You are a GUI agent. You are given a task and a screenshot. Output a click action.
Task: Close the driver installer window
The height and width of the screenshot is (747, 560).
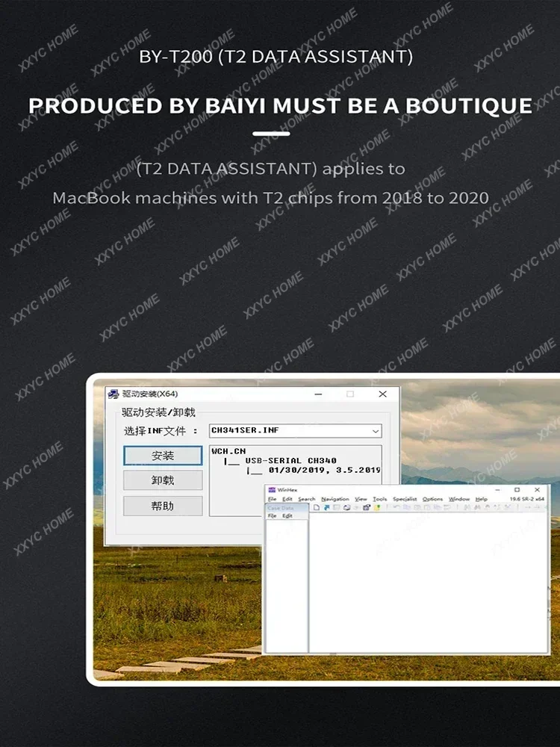(x=382, y=394)
